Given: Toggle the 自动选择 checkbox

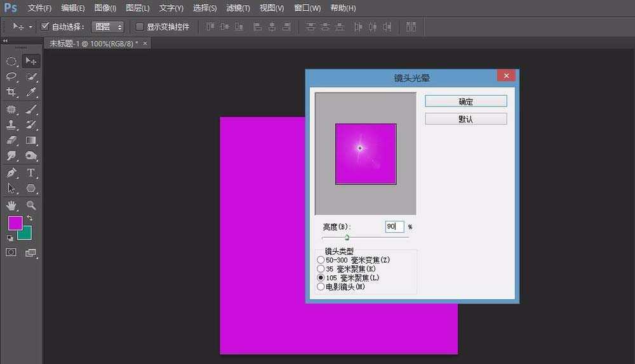Looking at the screenshot, I should click(x=45, y=27).
